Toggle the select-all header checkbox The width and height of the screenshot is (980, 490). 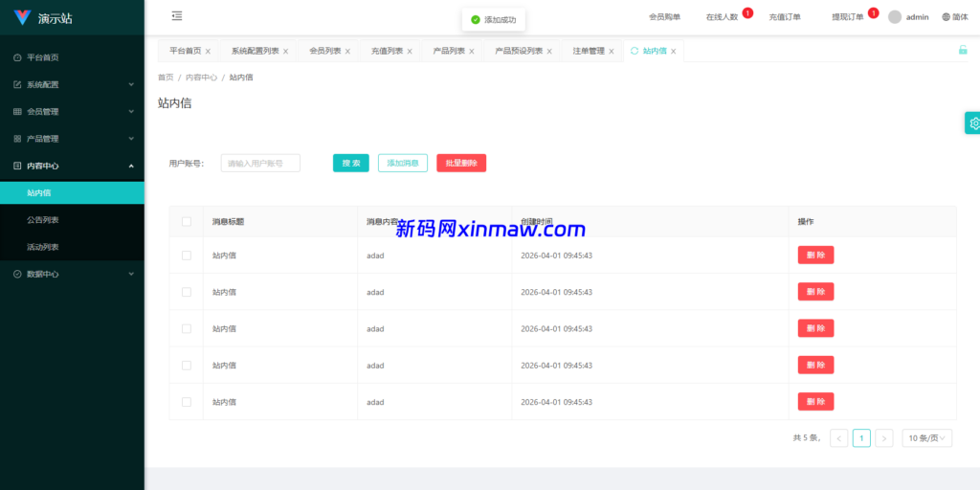187,221
